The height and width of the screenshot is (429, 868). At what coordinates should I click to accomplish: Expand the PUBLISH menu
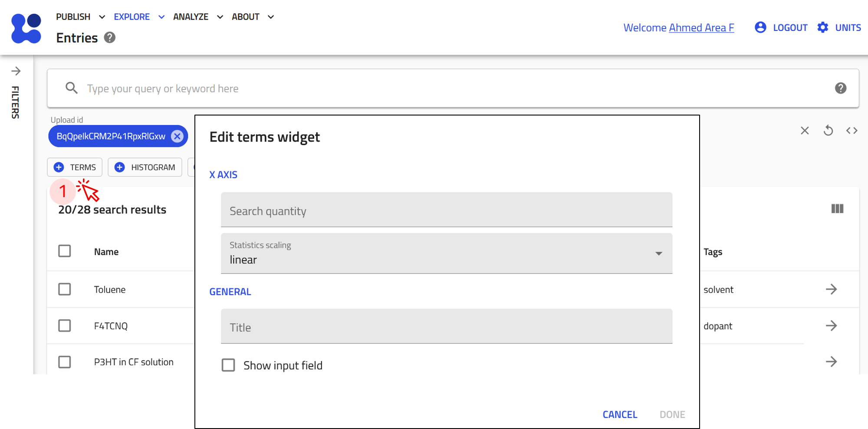point(80,17)
